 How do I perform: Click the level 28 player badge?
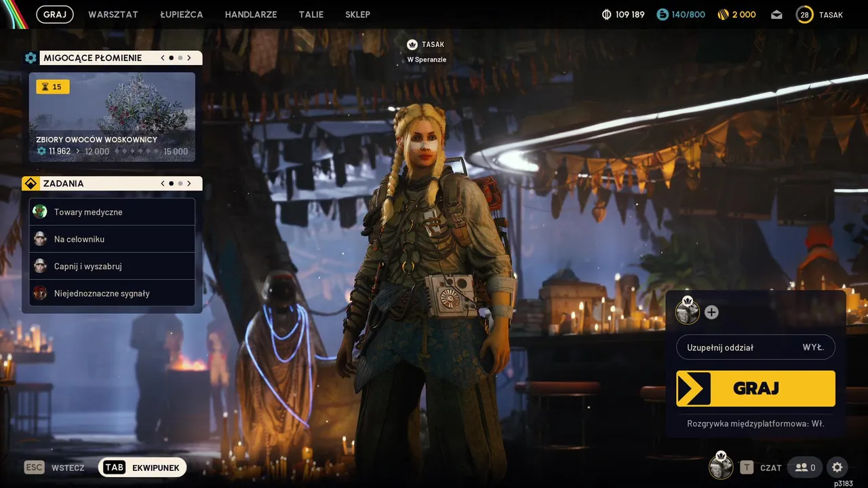(x=805, y=14)
